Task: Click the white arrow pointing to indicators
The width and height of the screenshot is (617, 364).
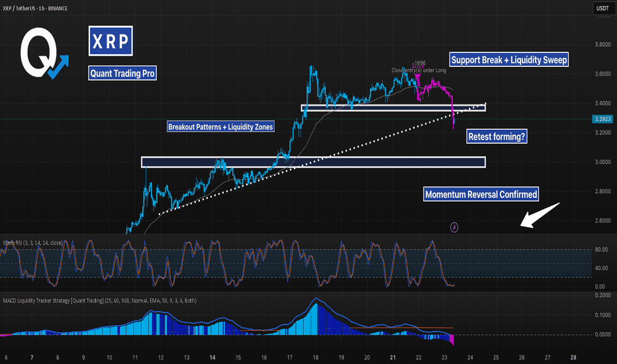Action: point(540,215)
